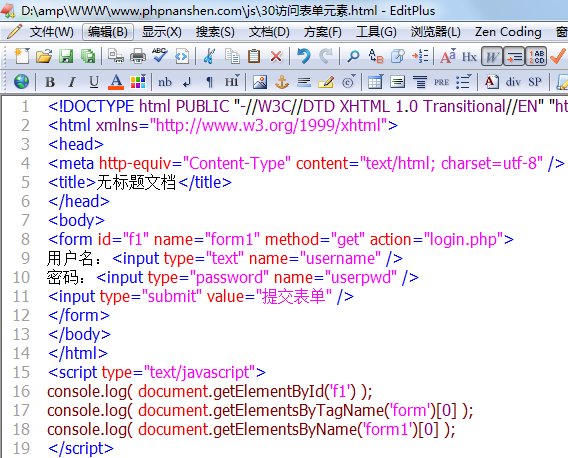Open the 编辑(B) menu
The height and width of the screenshot is (458, 568).
pyautogui.click(x=108, y=32)
